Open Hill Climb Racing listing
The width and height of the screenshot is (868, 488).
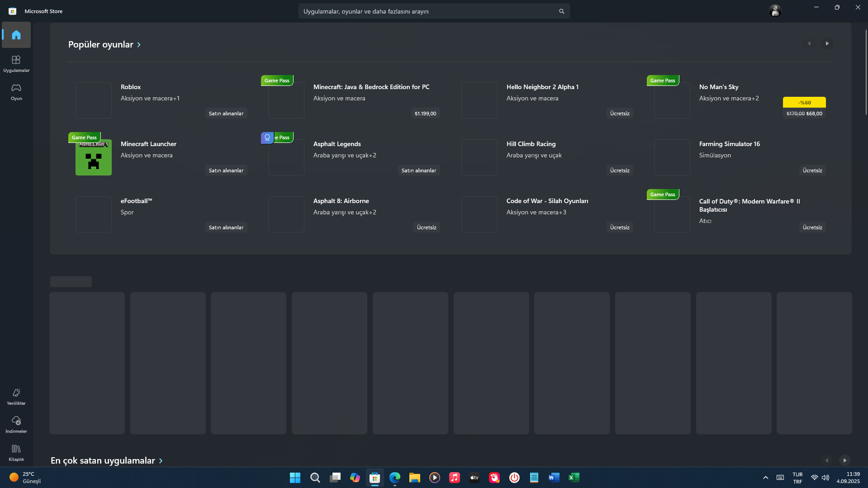[547, 157]
